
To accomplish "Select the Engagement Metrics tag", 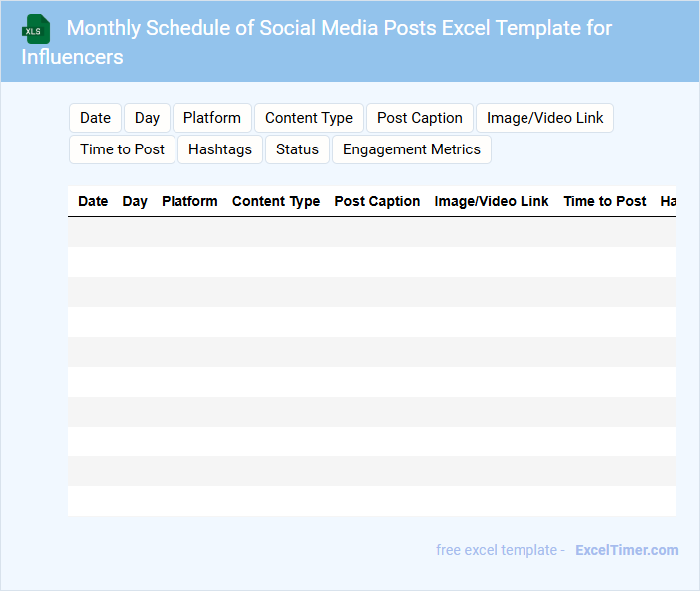I will click(x=412, y=149).
